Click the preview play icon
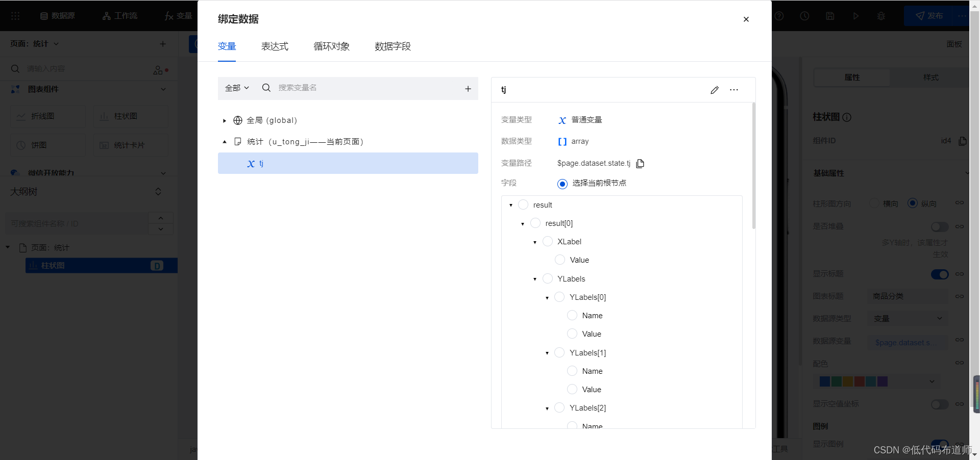 tap(855, 16)
